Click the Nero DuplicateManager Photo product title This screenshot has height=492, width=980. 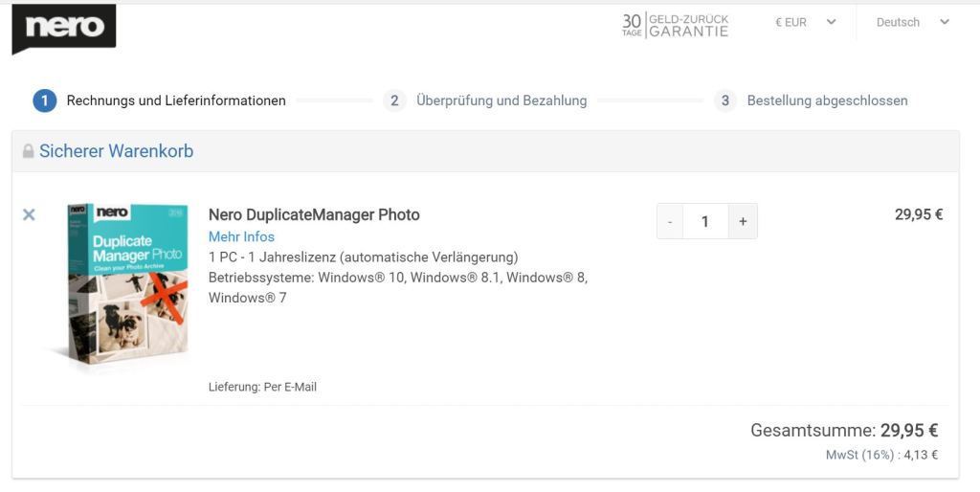pos(314,214)
